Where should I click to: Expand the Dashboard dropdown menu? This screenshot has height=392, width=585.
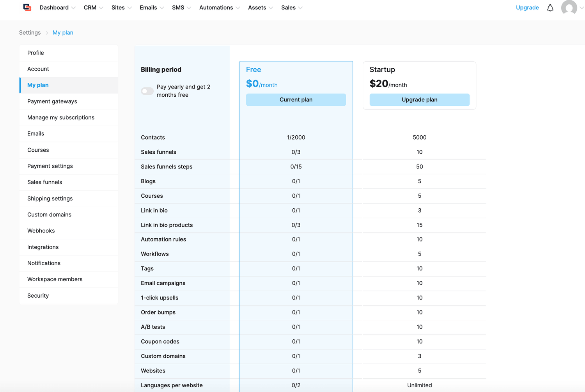(x=58, y=8)
